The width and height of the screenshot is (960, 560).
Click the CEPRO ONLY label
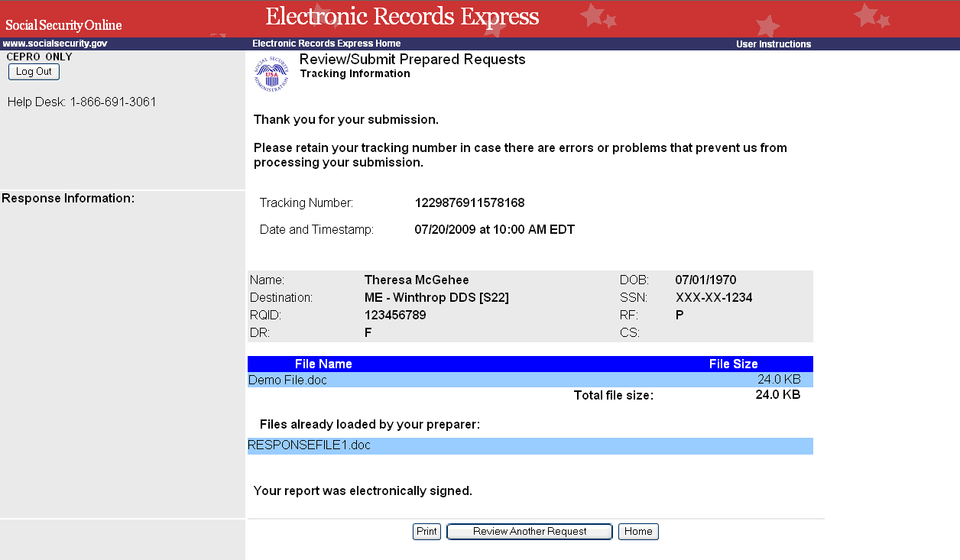(x=39, y=57)
